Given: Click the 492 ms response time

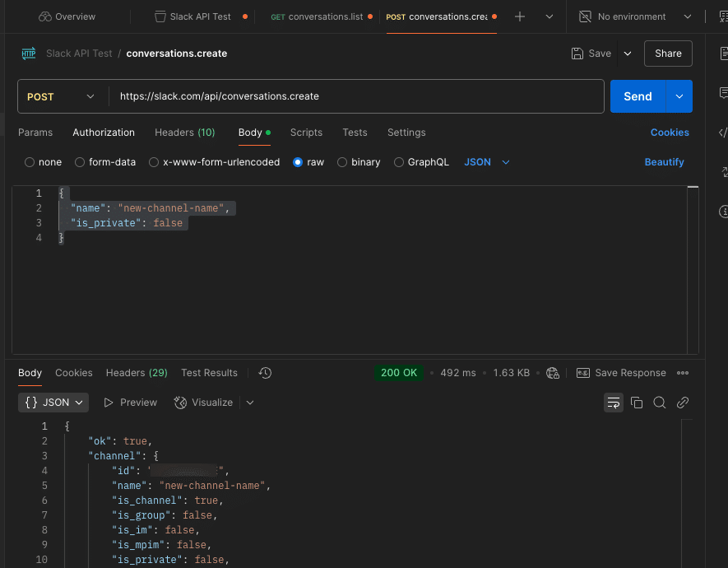Looking at the screenshot, I should (458, 373).
